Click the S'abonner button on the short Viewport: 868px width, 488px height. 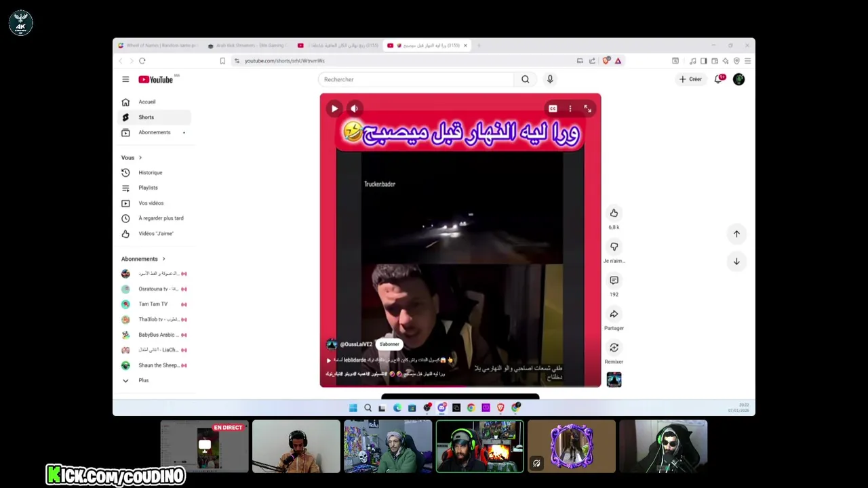point(389,344)
